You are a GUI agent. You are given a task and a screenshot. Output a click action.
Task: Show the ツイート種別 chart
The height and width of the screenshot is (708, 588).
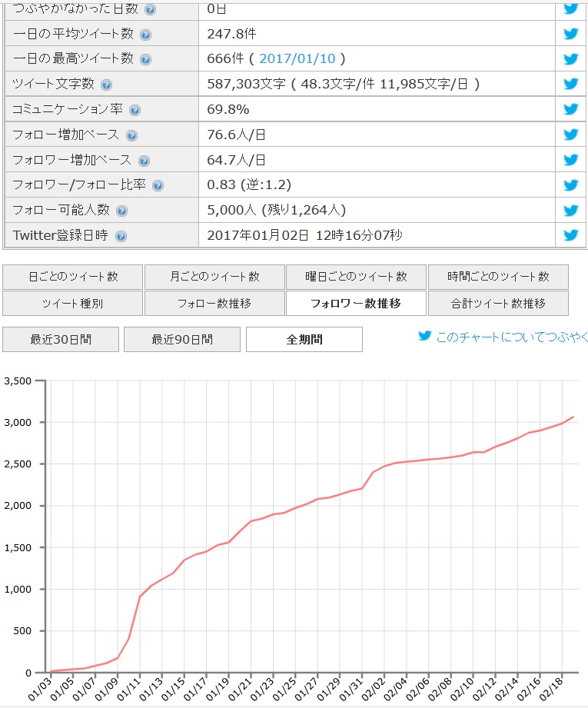pyautogui.click(x=73, y=303)
